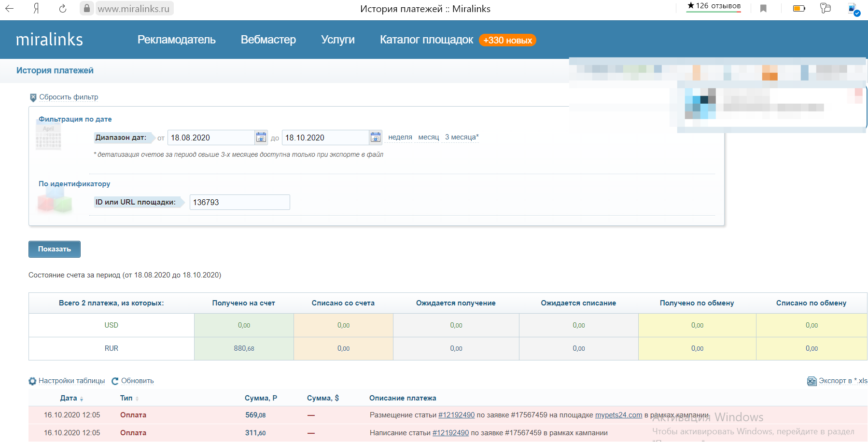
Task: Sort the table by Дата column
Action: (x=69, y=398)
